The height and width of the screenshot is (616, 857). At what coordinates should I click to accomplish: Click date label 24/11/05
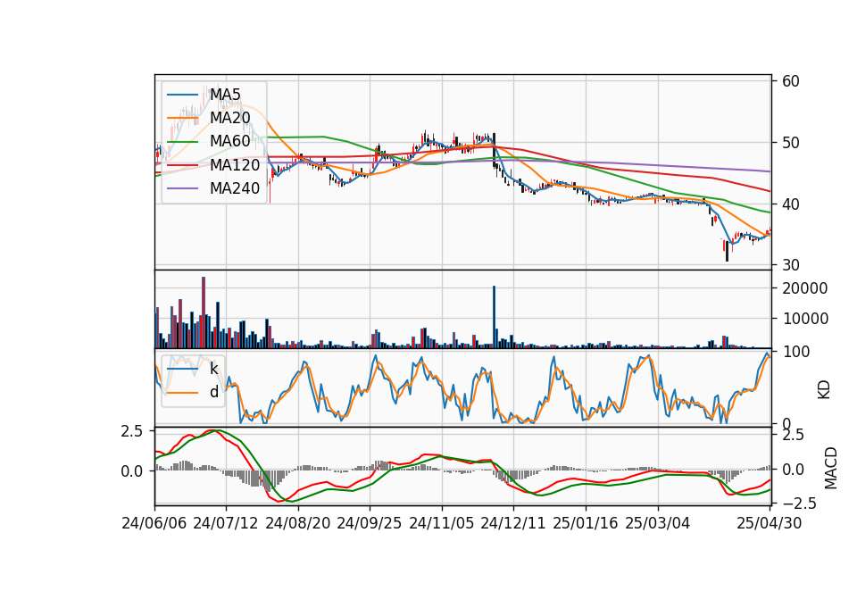coord(441,524)
